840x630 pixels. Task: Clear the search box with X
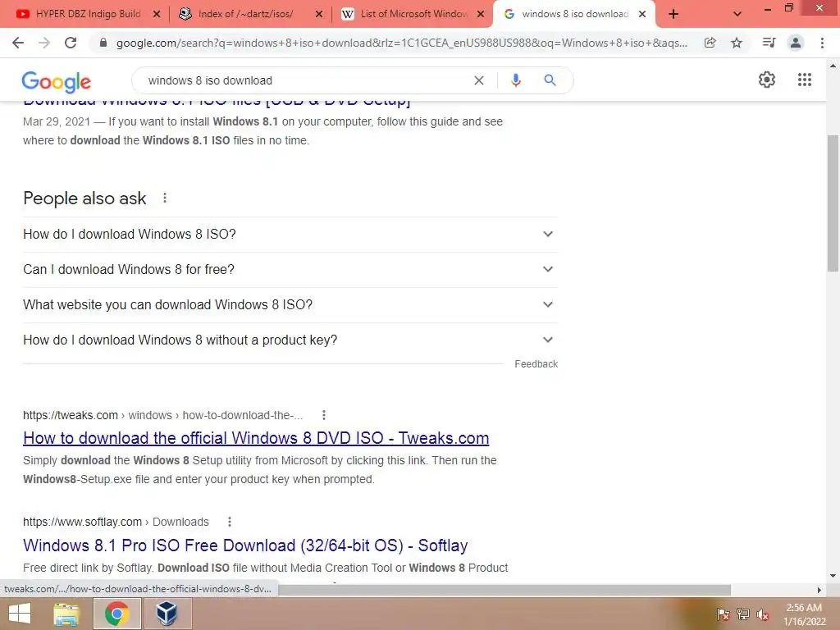(479, 80)
